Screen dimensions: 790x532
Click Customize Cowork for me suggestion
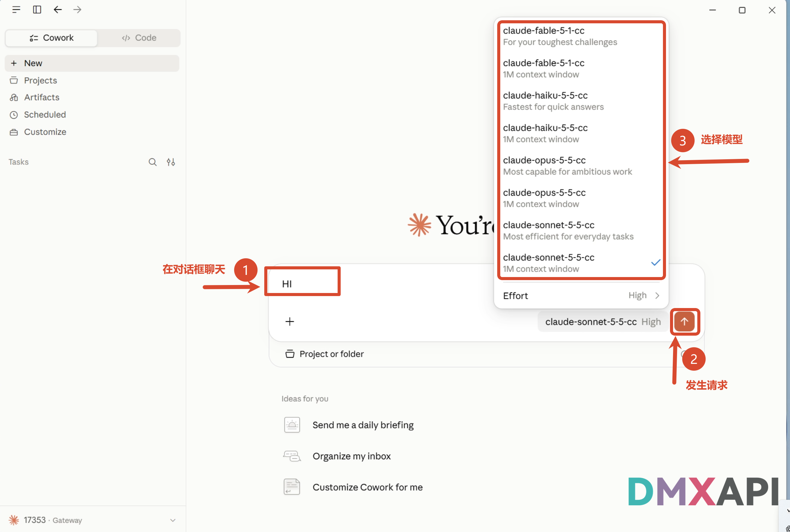tap(367, 487)
